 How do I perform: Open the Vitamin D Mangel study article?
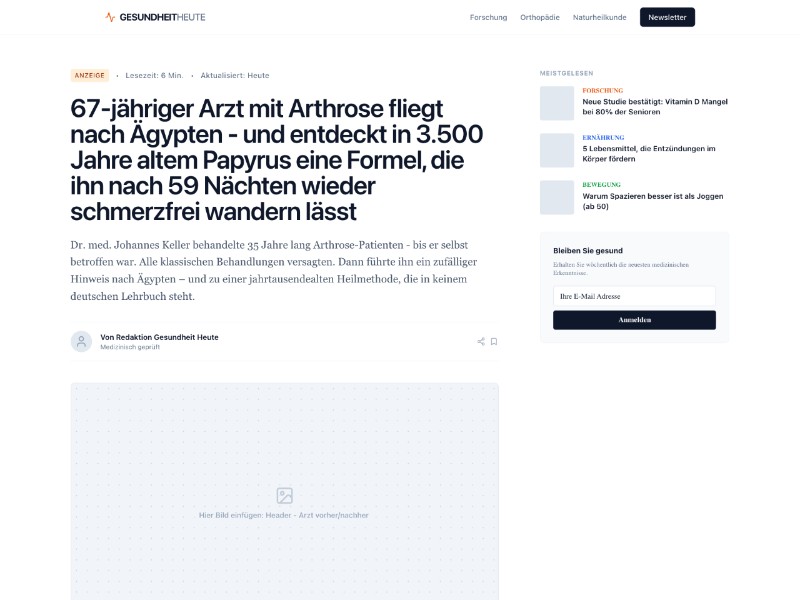655,106
